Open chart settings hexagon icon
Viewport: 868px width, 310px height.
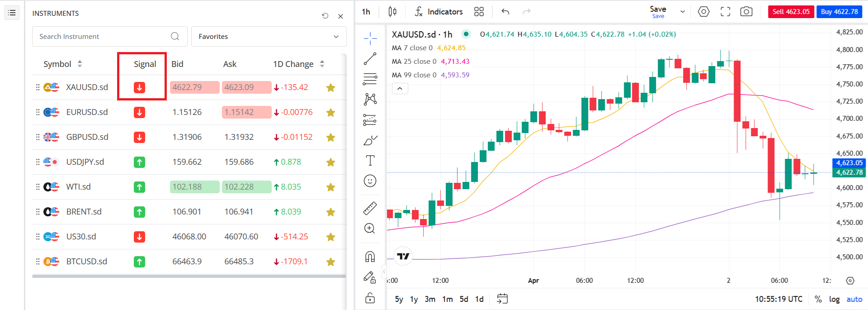click(704, 12)
